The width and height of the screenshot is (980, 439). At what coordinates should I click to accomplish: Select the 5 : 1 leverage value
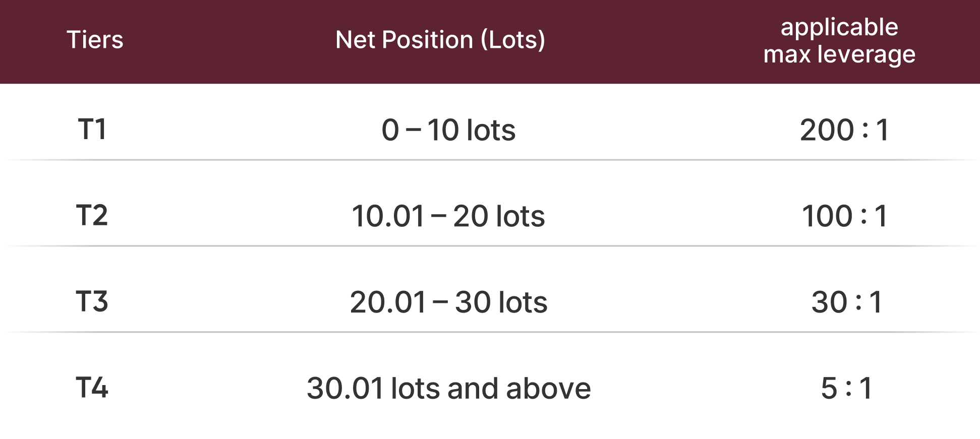click(847, 389)
